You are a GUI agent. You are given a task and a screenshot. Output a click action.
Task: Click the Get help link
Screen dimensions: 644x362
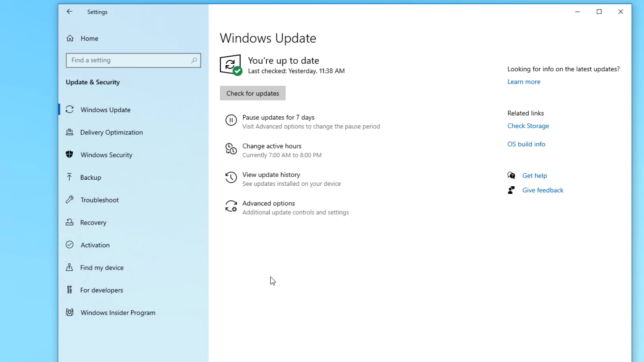tap(534, 176)
